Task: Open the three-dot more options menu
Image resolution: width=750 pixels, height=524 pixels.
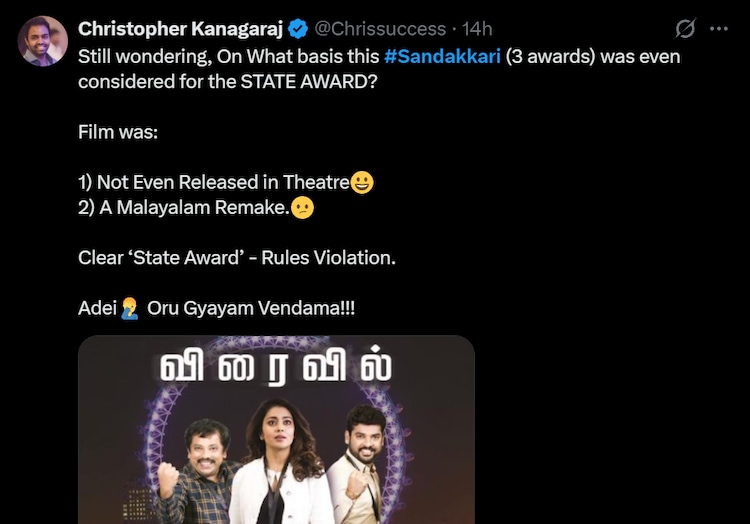Action: click(720, 29)
